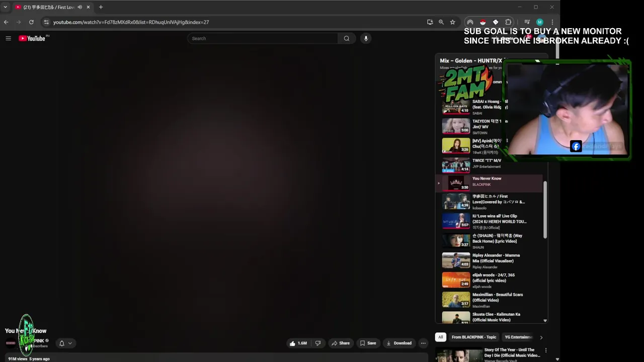View site information icon in address bar
This screenshot has width=644, height=362.
pyautogui.click(x=46, y=22)
